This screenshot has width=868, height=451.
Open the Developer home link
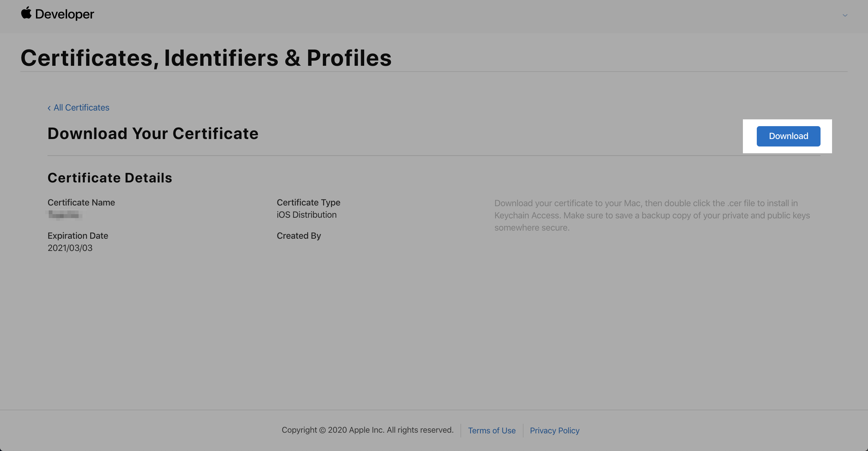pyautogui.click(x=64, y=14)
